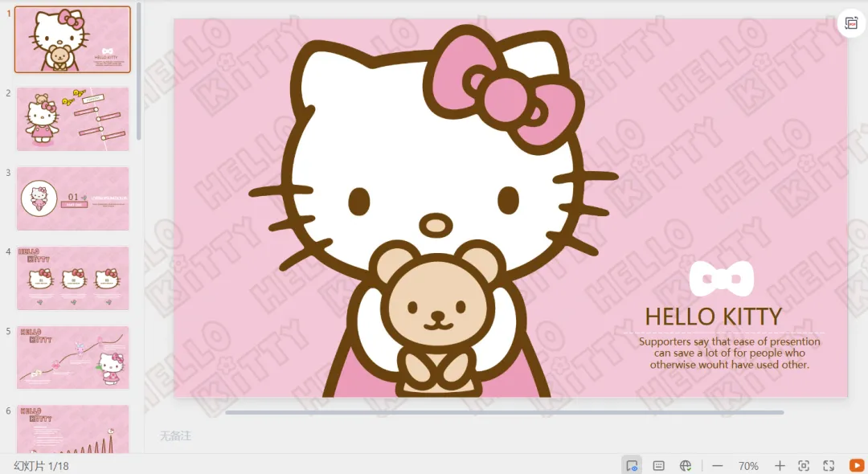
Task: Select slide 3 thumbnail with 01 label
Action: [72, 198]
